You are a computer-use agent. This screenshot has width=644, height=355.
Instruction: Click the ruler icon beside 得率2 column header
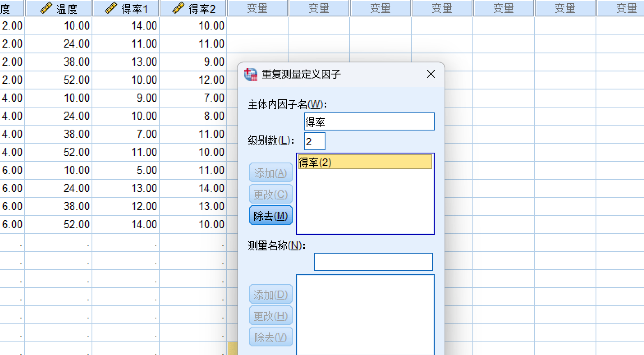tap(178, 8)
